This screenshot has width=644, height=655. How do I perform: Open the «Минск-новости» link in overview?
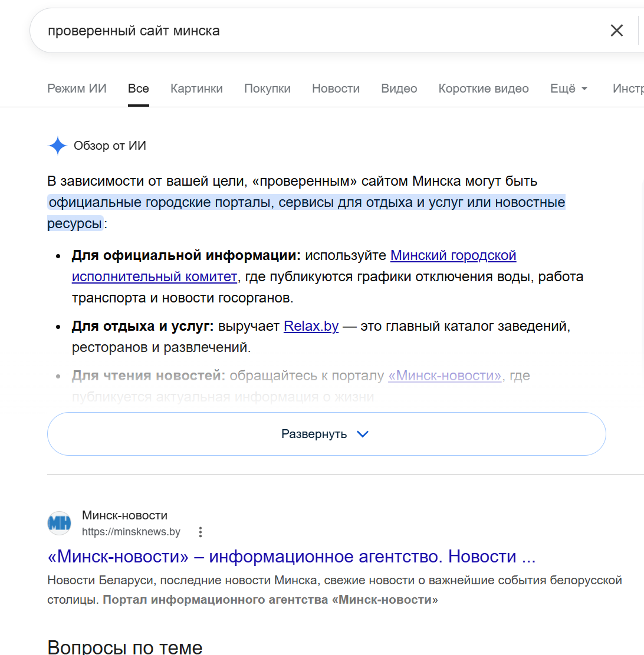pos(445,376)
